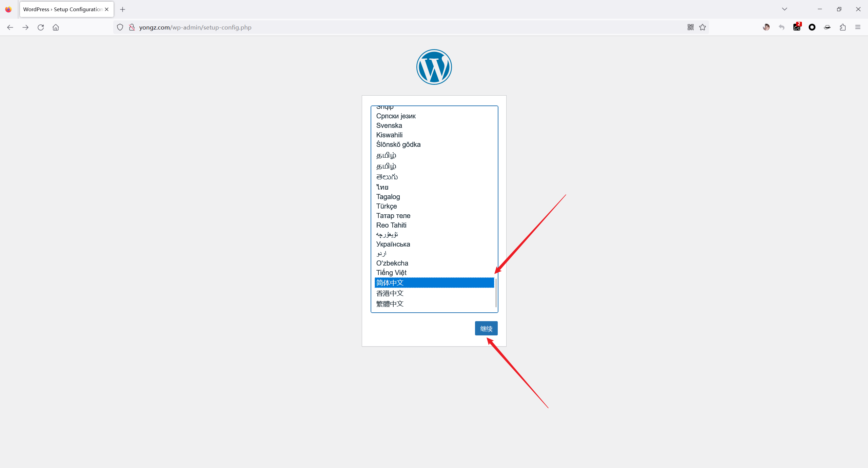Open the tracking protection shield

click(x=120, y=27)
